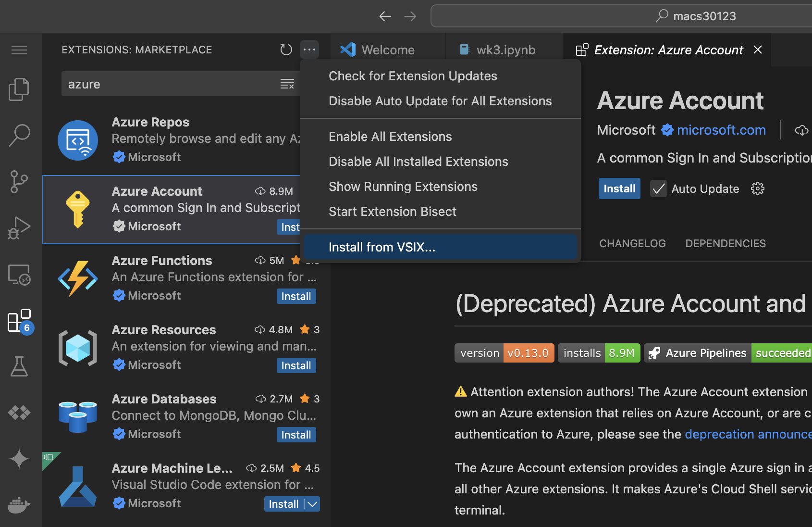
Task: Open the Remote Explorer view
Action: click(19, 275)
